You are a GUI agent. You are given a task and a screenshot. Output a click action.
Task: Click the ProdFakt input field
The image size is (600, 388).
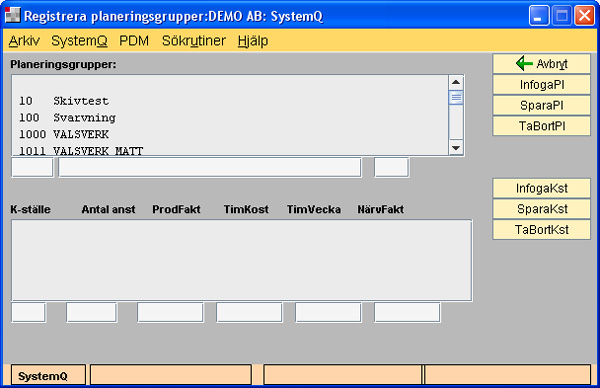(170, 313)
